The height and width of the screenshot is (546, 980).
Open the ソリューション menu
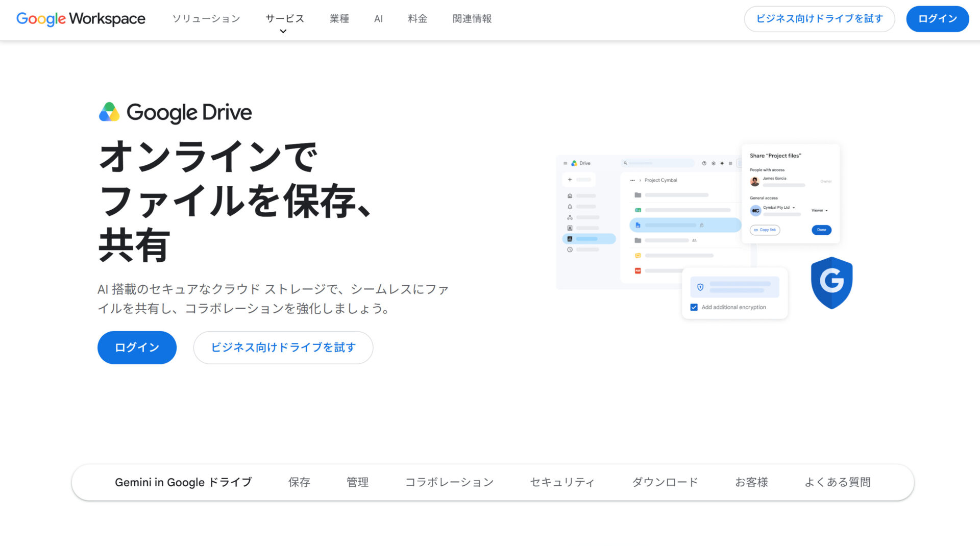point(206,19)
